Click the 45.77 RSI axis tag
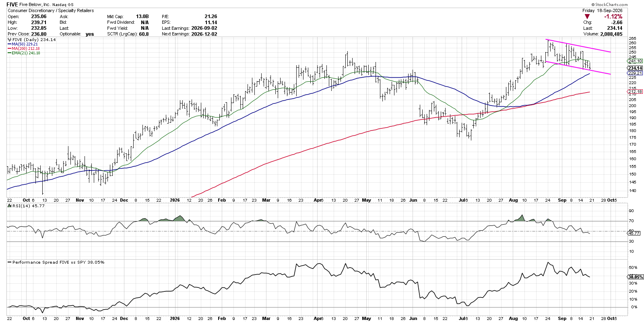The width and height of the screenshot is (644, 322). 634,233
